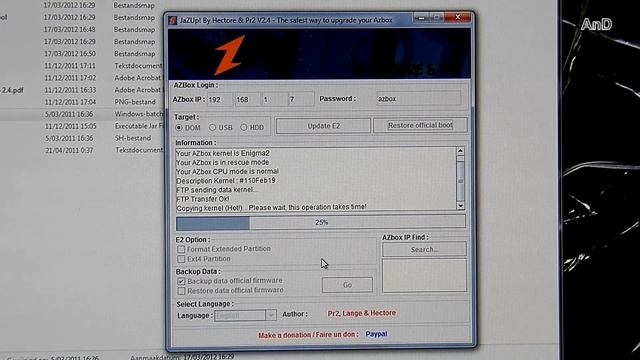The height and width of the screenshot is (360, 640).
Task: Click author text 'Pr2, Lange & Hectore'
Action: (x=361, y=313)
